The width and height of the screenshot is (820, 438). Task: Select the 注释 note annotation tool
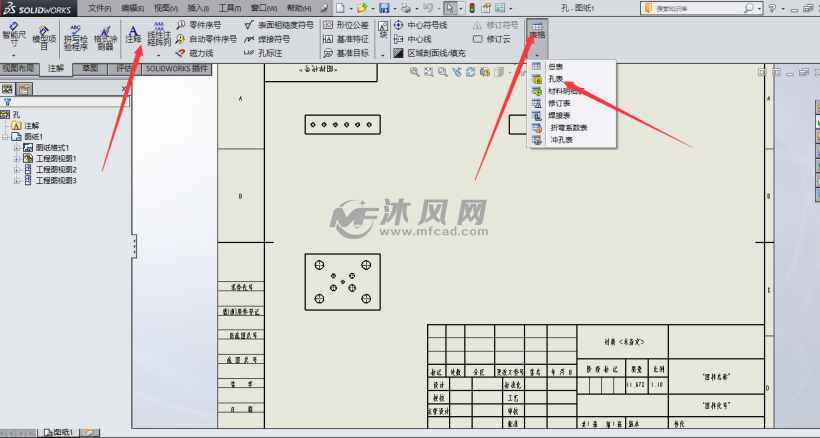click(x=133, y=34)
